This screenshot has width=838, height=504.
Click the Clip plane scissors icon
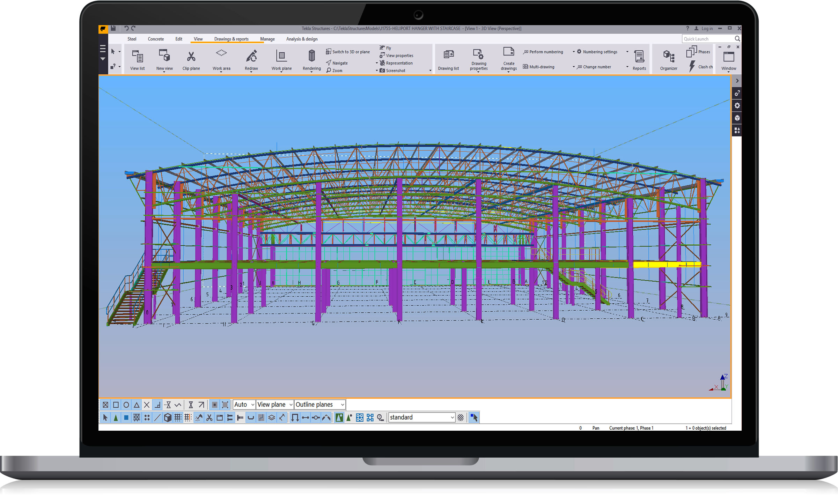pos(191,57)
